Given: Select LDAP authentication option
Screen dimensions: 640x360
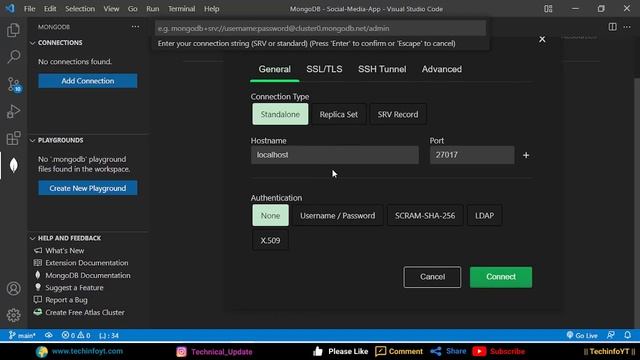Looking at the screenshot, I should 484,216.
